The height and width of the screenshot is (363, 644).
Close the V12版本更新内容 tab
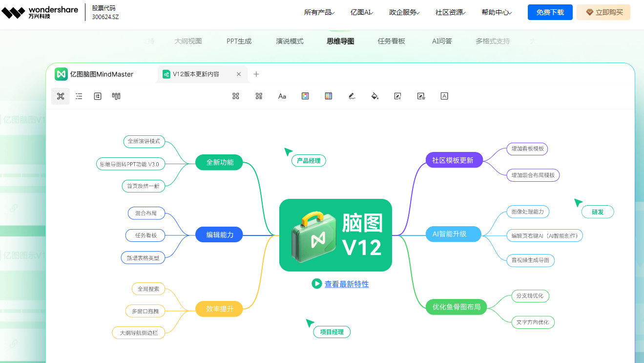coord(239,74)
